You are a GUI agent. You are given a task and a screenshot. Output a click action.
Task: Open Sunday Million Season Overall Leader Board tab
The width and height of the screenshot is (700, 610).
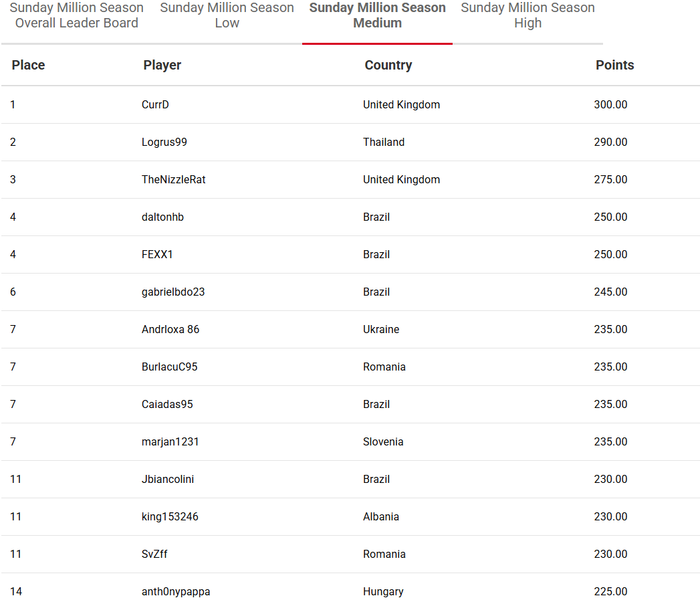pyautogui.click(x=76, y=15)
